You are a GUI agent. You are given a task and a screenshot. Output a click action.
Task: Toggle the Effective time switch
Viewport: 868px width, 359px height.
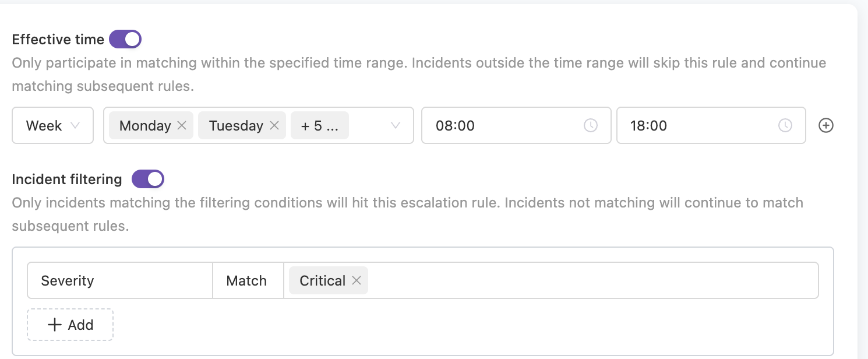(125, 40)
